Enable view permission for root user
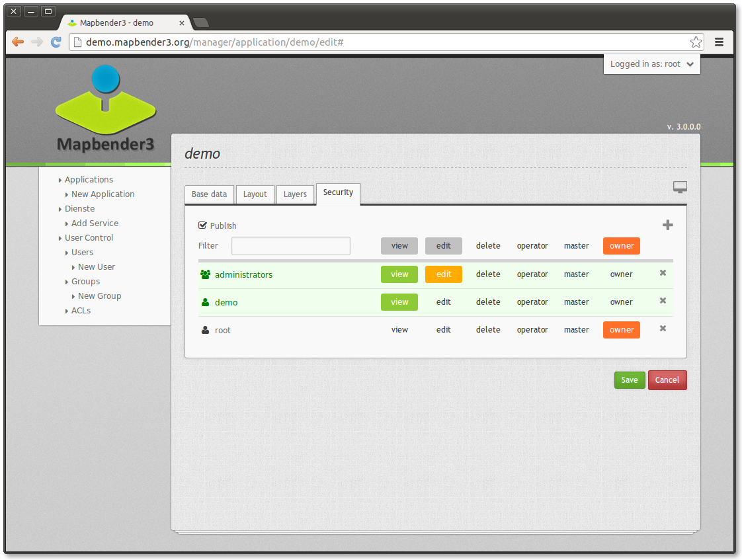742x560 pixels. 399,330
